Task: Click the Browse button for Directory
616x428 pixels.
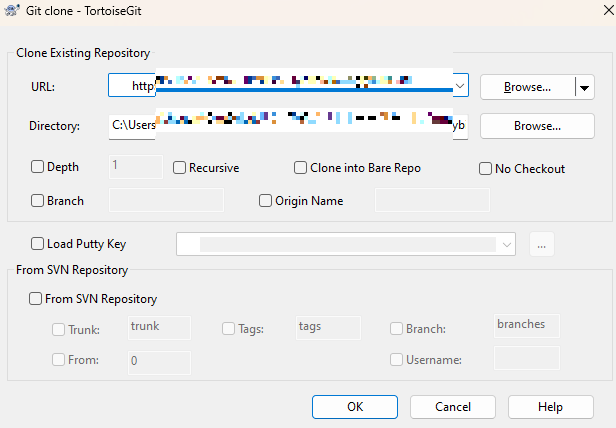Action: (537, 126)
